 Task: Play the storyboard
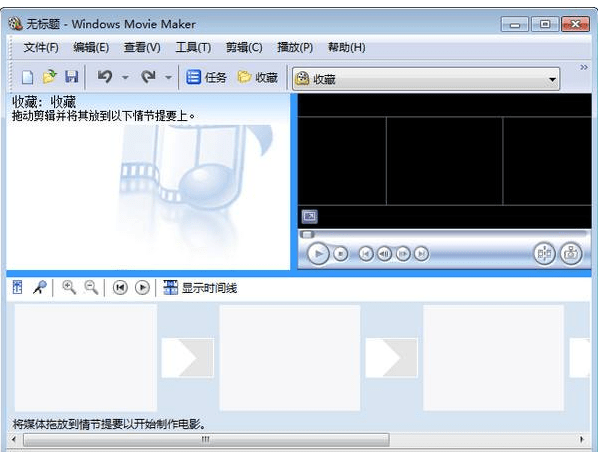click(x=142, y=288)
